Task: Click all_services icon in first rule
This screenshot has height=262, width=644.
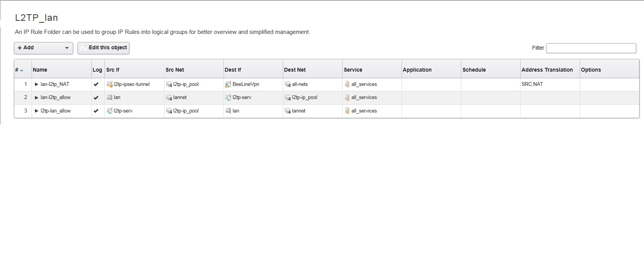Action: [347, 84]
